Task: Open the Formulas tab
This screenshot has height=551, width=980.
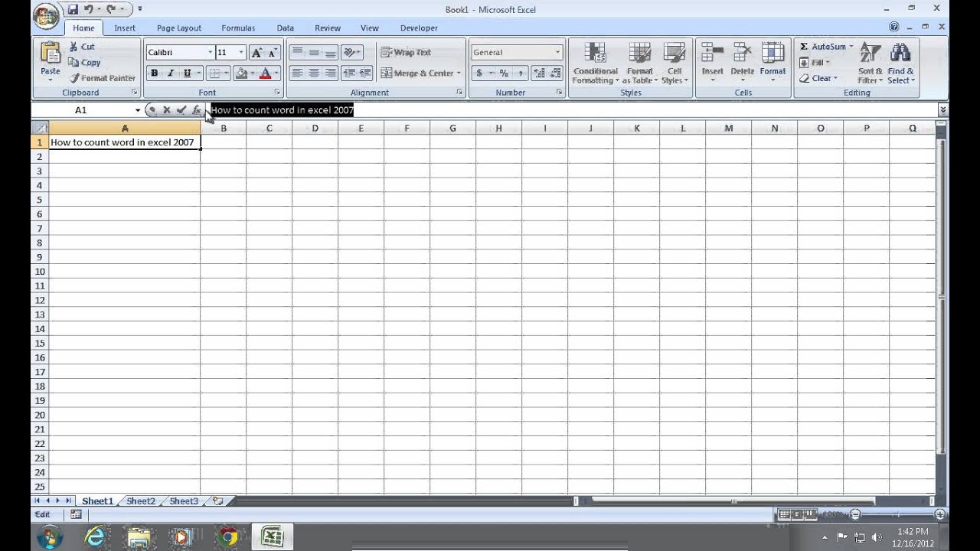Action: click(238, 28)
